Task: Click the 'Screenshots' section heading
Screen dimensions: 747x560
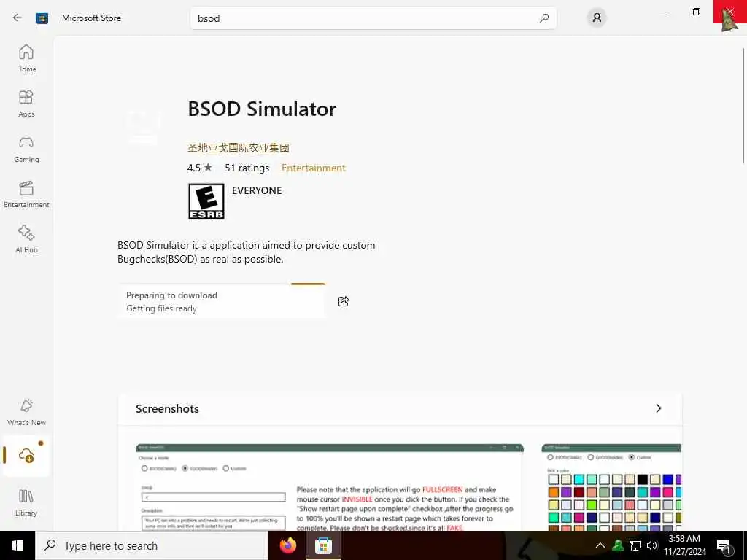Action: 167,408
